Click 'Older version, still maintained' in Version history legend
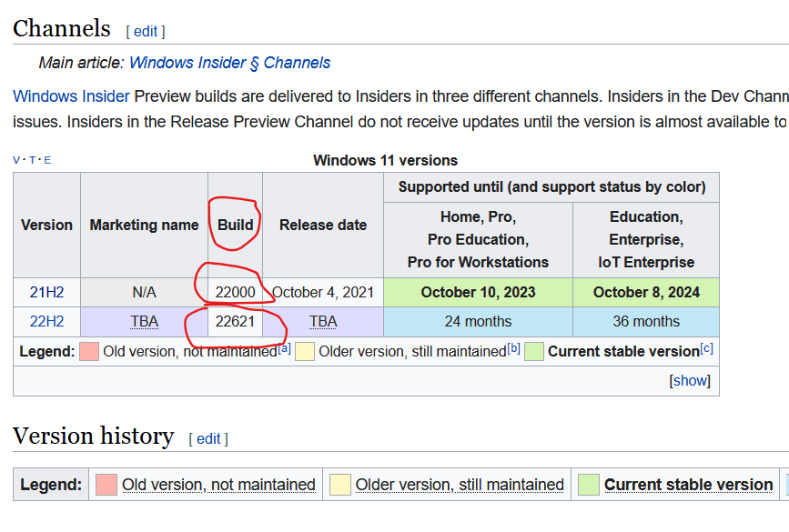The image size is (789, 532). click(460, 485)
